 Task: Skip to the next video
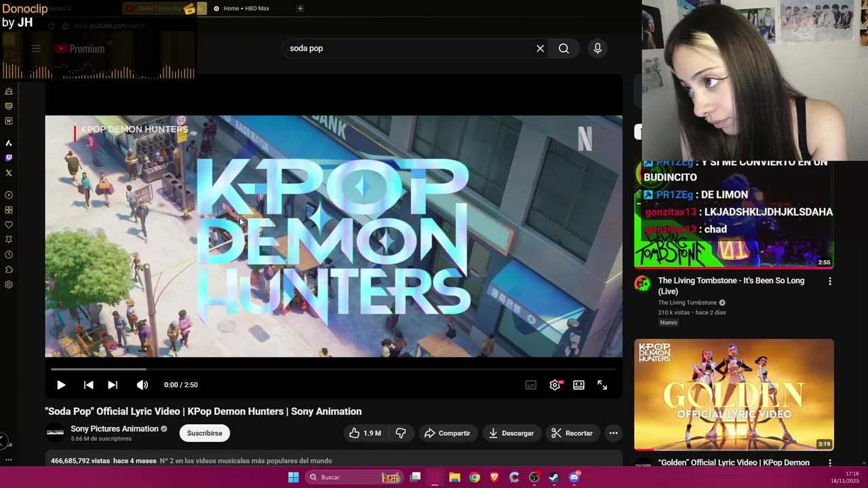113,385
